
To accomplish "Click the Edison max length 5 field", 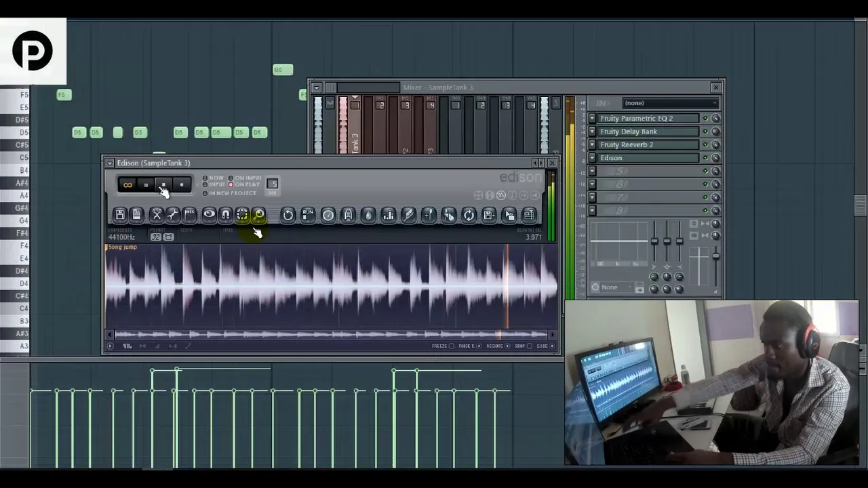I will tap(273, 184).
